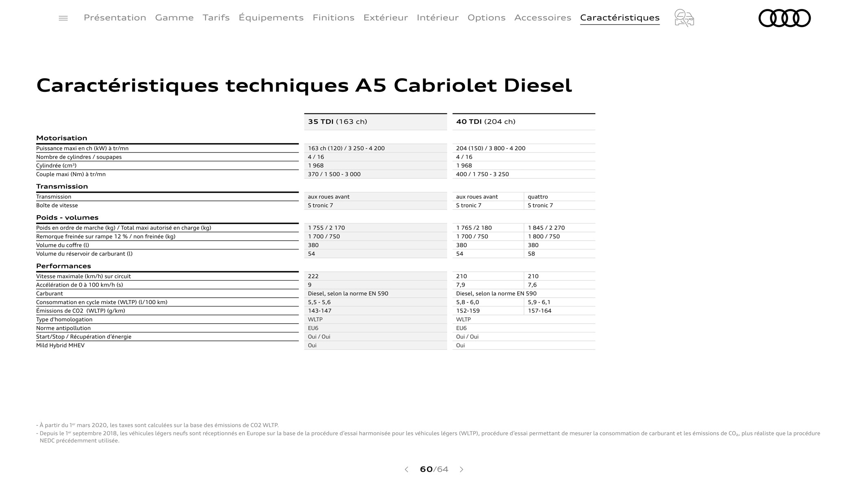Click the 1 845 / 2 270 weight cell
The width and height of the screenshot is (868, 488).
point(560,228)
